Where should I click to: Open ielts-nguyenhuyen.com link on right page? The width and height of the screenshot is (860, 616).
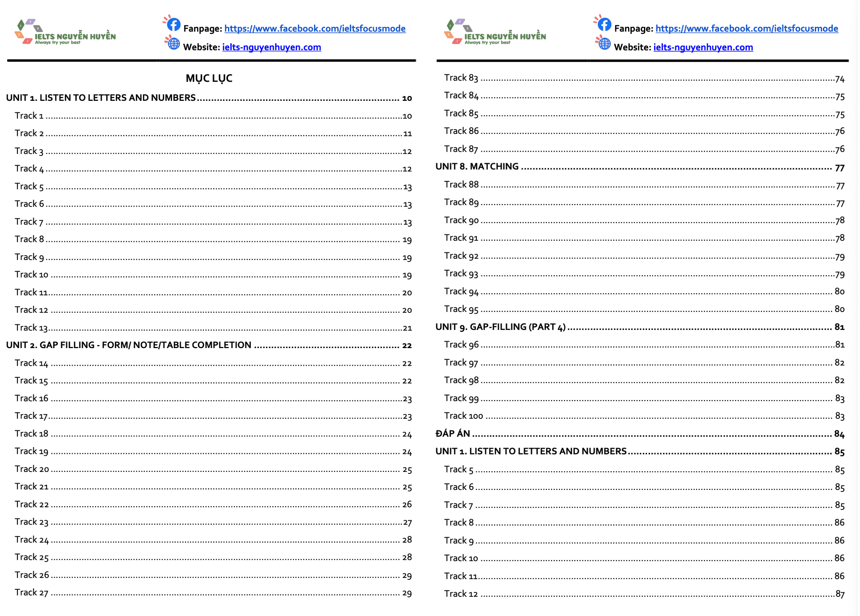coord(703,47)
